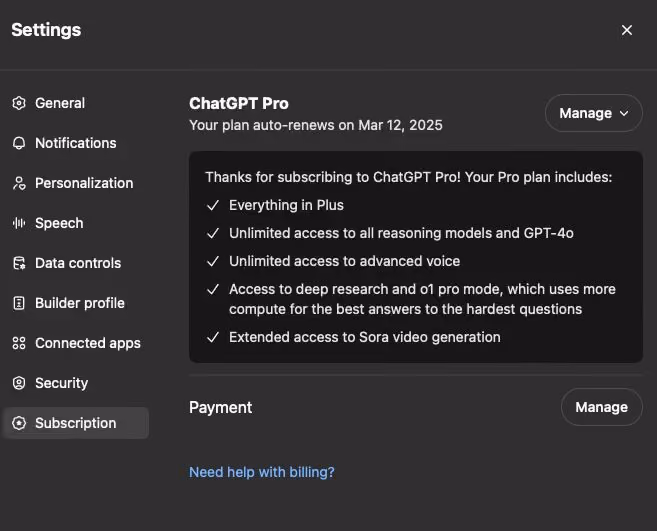Click the Speech waveform icon
The height and width of the screenshot is (531, 657).
(x=19, y=223)
